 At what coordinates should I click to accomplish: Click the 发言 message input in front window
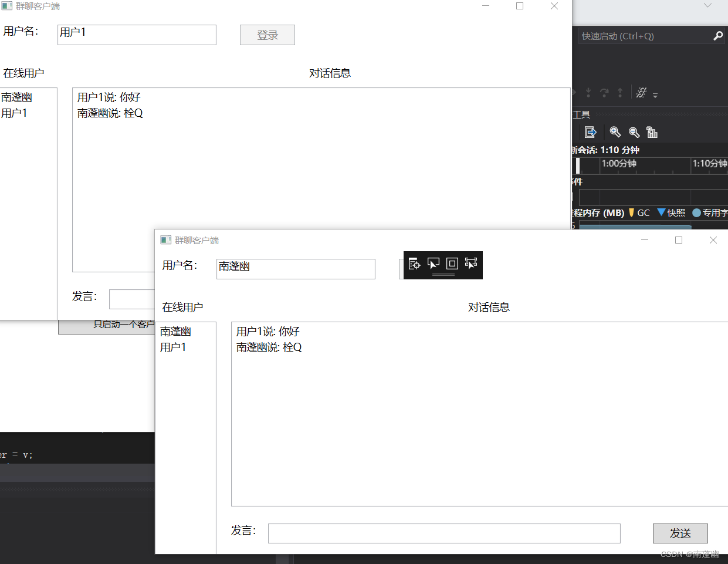click(x=444, y=533)
